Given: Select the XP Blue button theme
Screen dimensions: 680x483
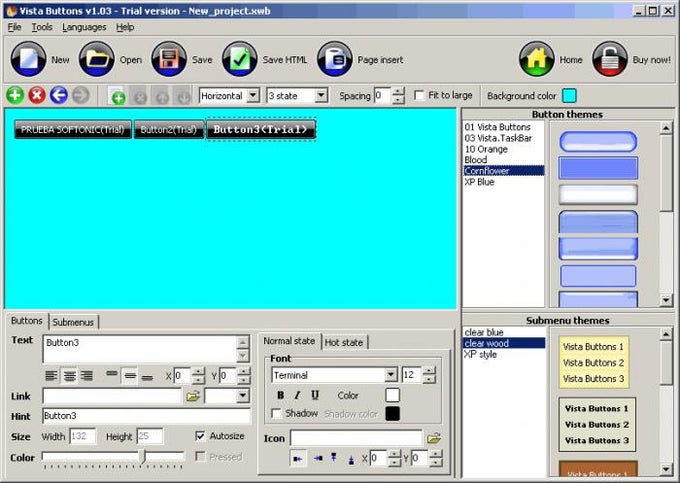Looking at the screenshot, I should click(479, 182).
